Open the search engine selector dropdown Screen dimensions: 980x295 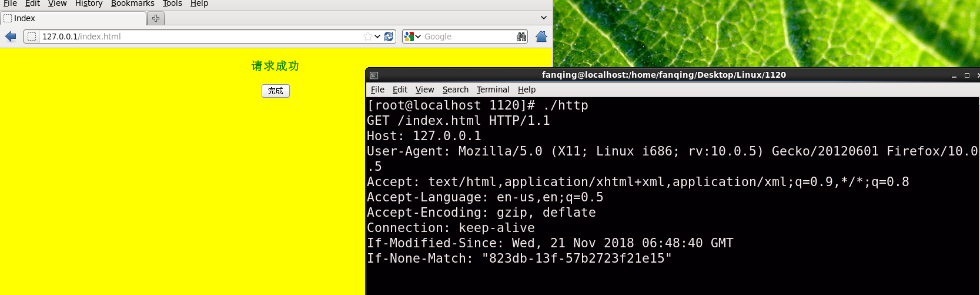tap(418, 37)
